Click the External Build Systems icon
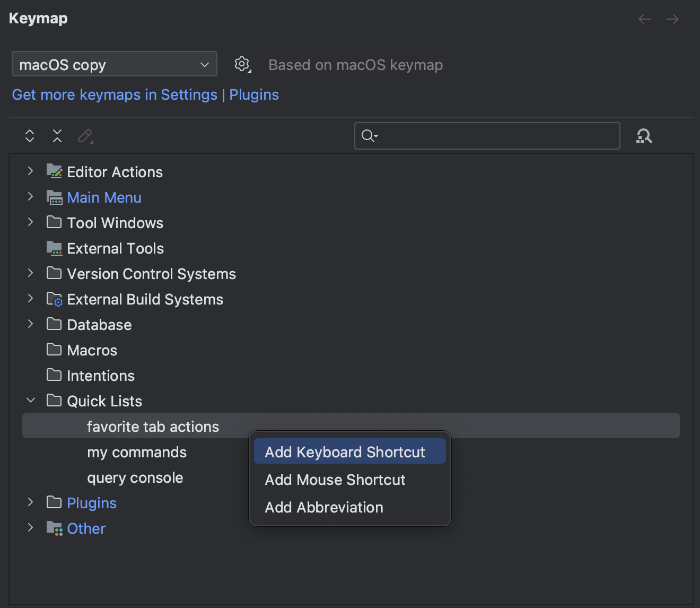 tap(55, 299)
